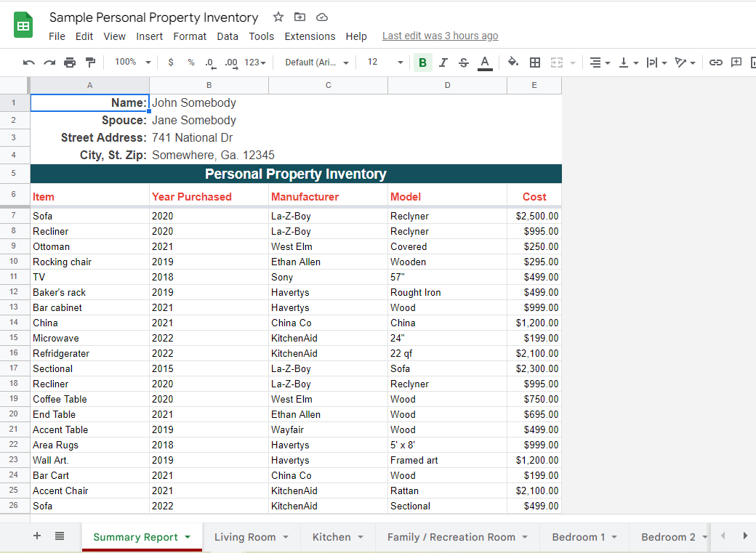This screenshot has width=756, height=553.
Task: Open the Extensions menu
Action: pyautogui.click(x=310, y=36)
